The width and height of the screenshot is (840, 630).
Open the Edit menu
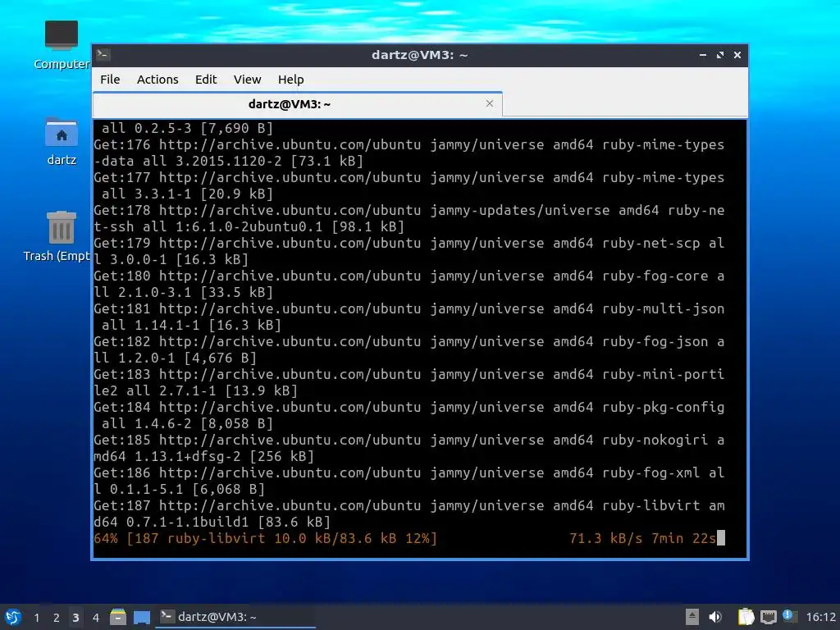click(x=206, y=80)
